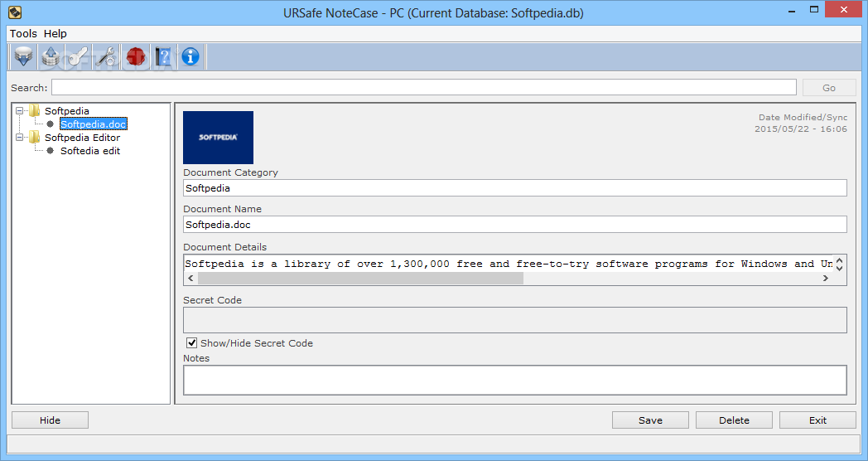Image resolution: width=868 pixels, height=461 pixels.
Task: Click the Document Category field
Action: [x=515, y=188]
